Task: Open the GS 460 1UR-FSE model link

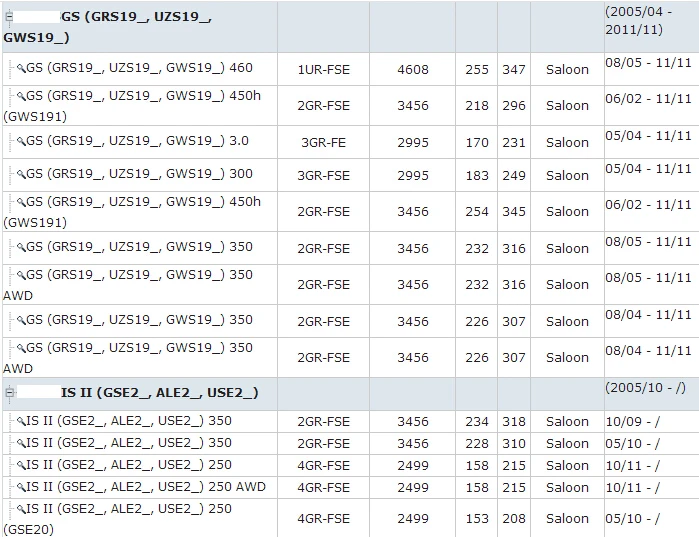Action: click(x=140, y=68)
